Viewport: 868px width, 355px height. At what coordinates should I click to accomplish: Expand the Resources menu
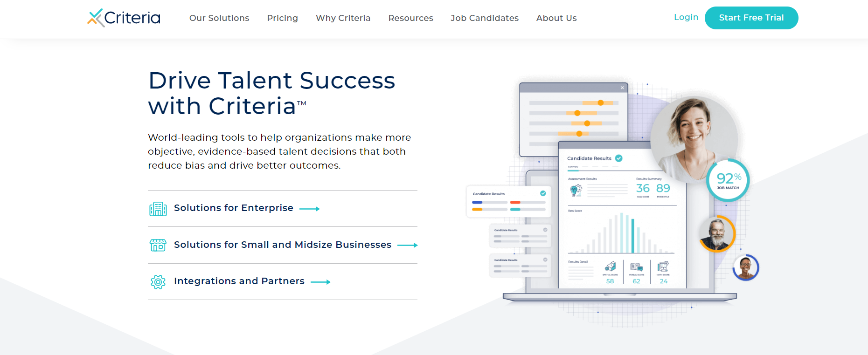click(410, 18)
